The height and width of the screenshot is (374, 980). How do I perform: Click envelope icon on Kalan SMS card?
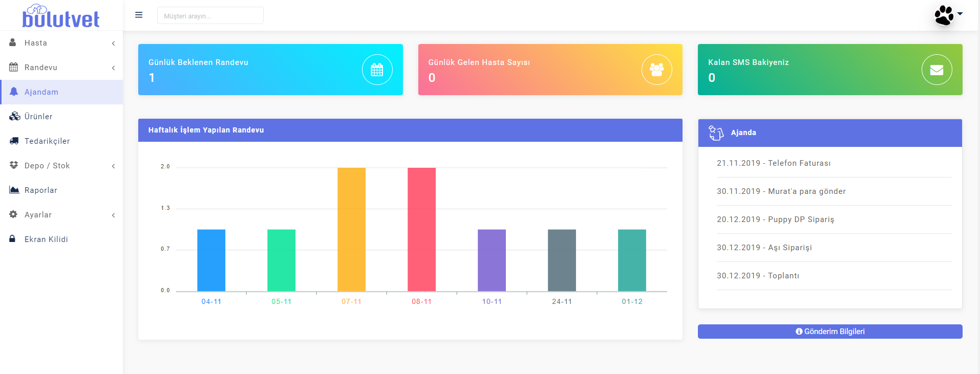click(x=937, y=70)
